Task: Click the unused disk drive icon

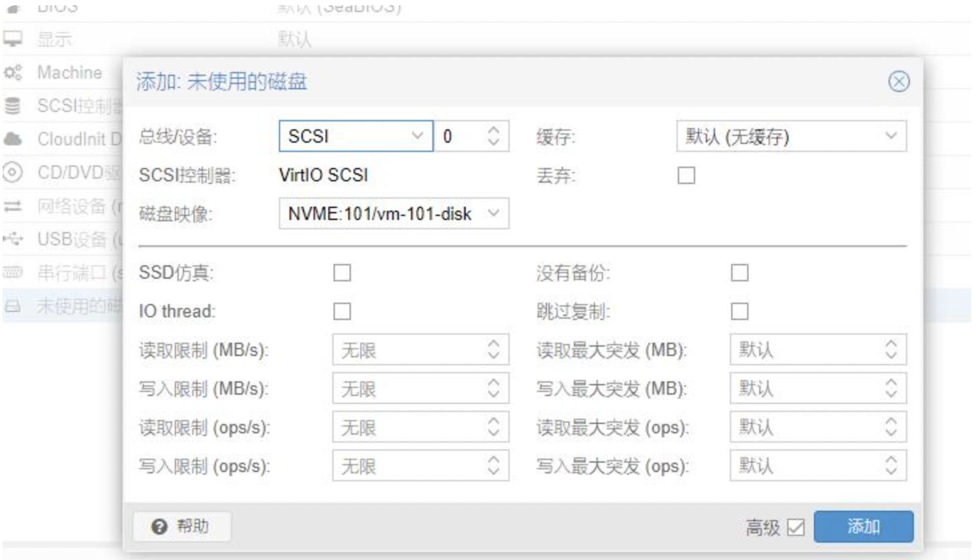Action: pos(13,305)
